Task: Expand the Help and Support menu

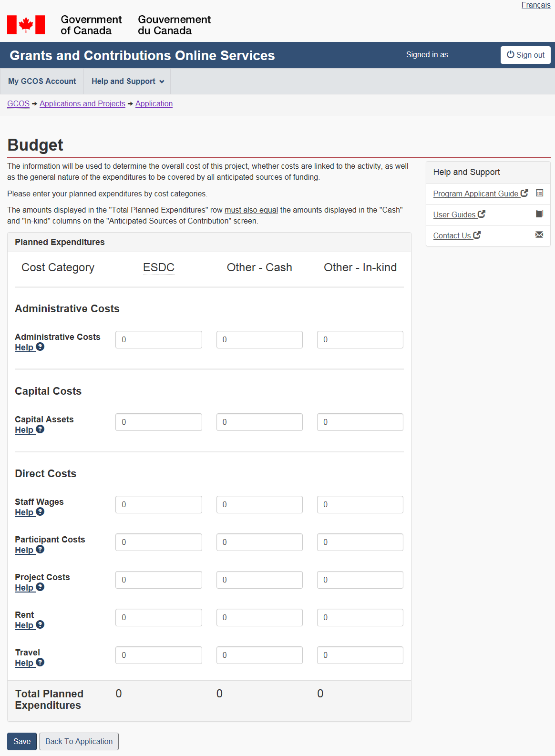Action: coord(127,82)
